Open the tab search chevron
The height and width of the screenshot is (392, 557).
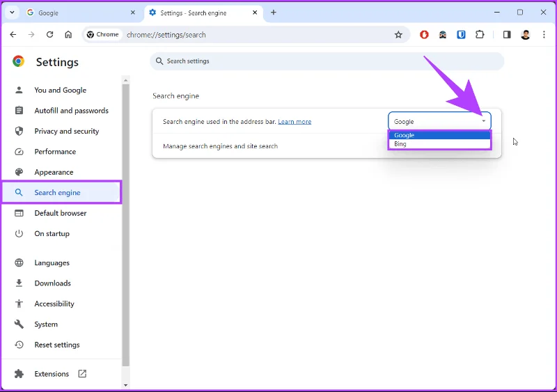[12, 13]
